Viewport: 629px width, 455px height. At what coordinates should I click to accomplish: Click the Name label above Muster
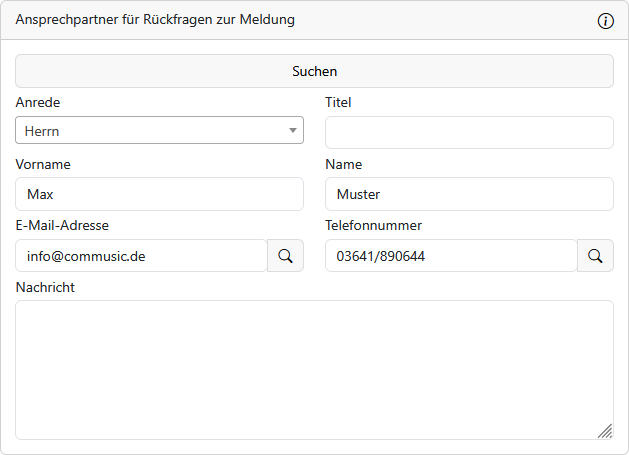343,164
